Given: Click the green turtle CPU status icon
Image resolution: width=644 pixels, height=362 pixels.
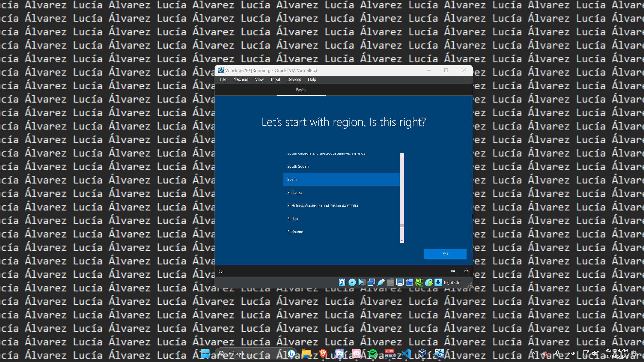Looking at the screenshot, I should coord(419,282).
